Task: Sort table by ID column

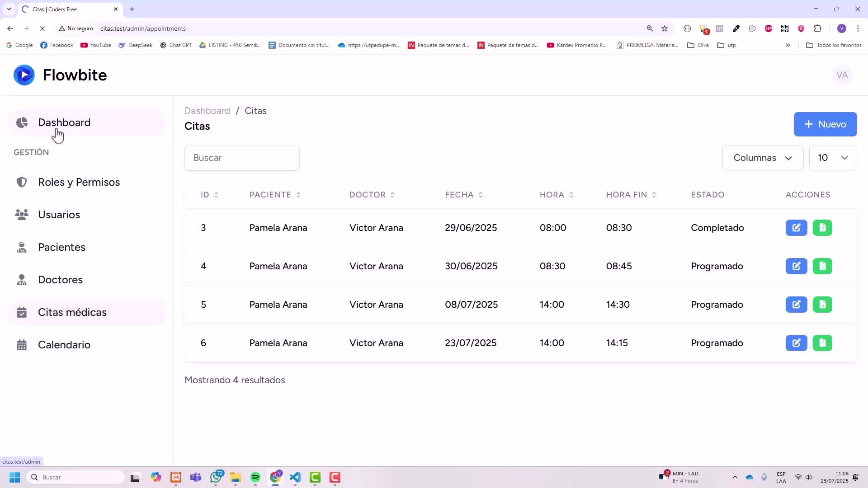Action: (209, 195)
